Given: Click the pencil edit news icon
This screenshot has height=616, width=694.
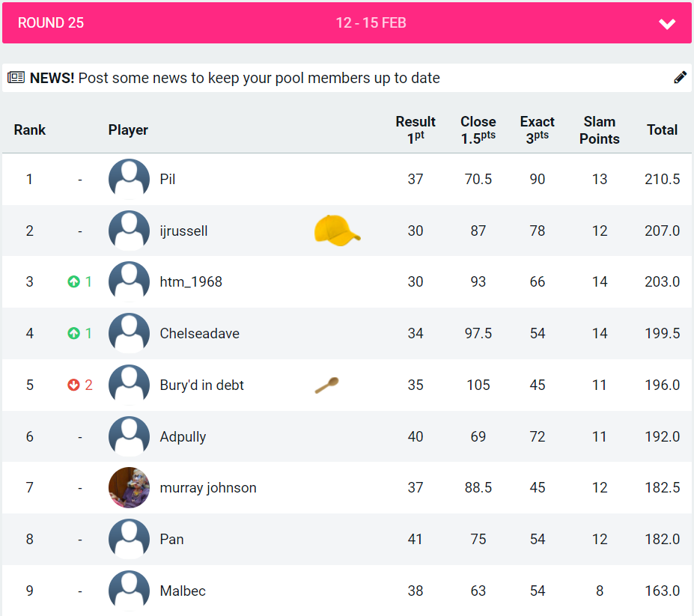Looking at the screenshot, I should 680,77.
